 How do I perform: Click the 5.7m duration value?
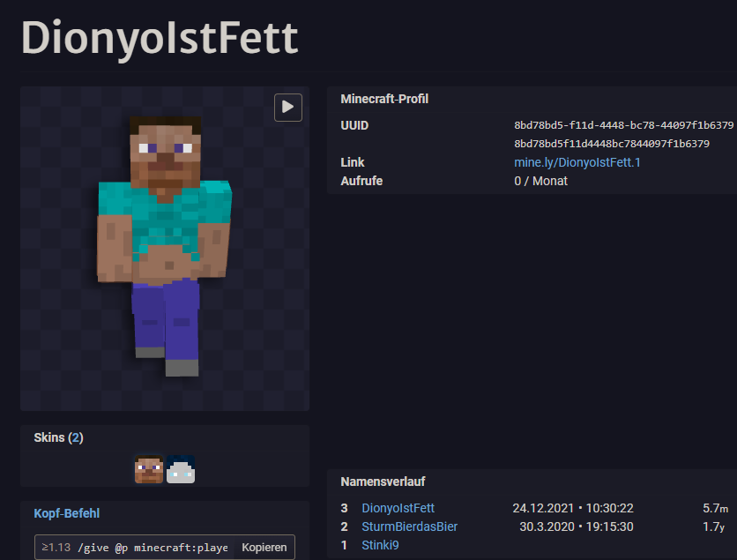pyautogui.click(x=715, y=508)
